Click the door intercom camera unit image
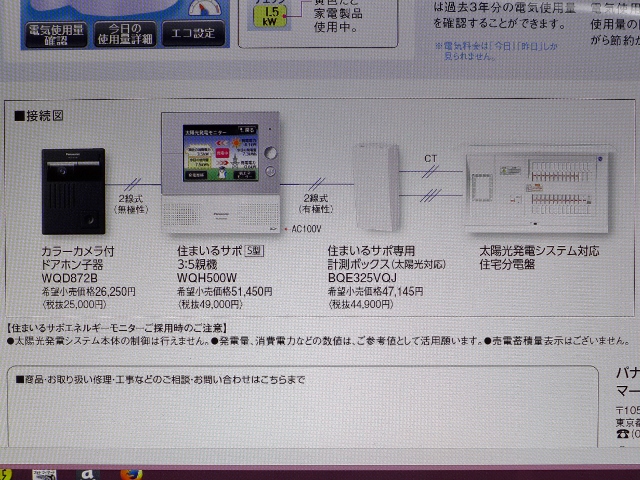 tap(73, 191)
